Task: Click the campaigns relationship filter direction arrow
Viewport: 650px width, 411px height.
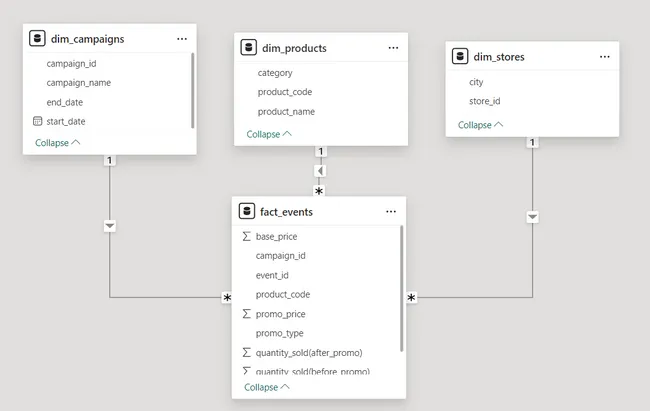Action: click(x=110, y=226)
